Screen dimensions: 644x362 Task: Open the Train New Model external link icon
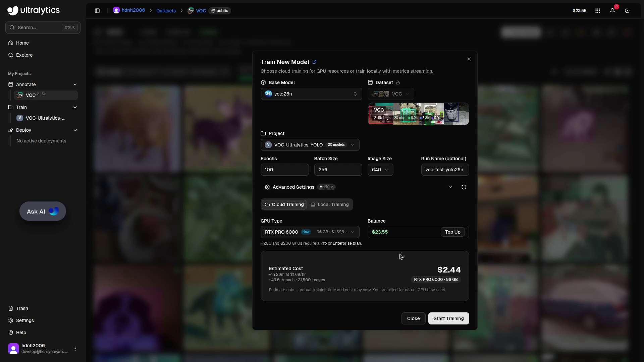(x=314, y=62)
